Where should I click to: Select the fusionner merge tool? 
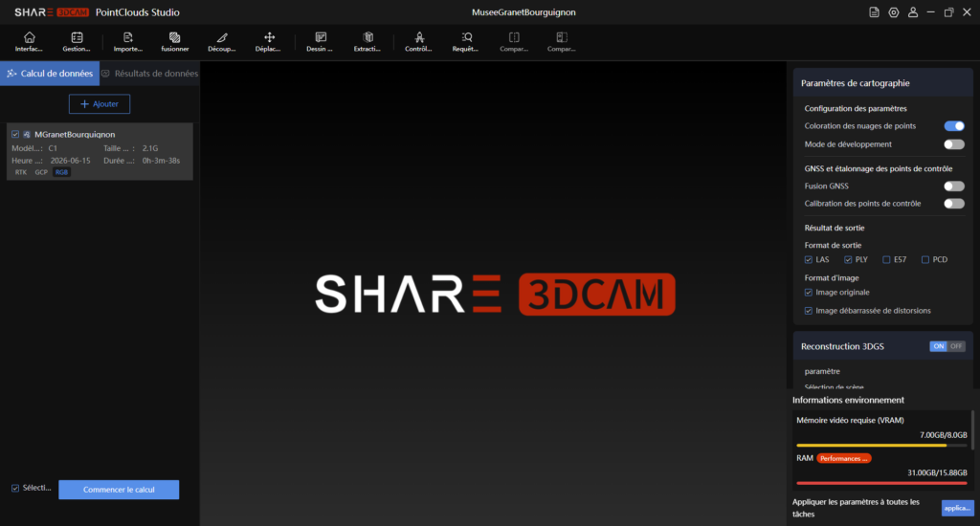click(175, 42)
